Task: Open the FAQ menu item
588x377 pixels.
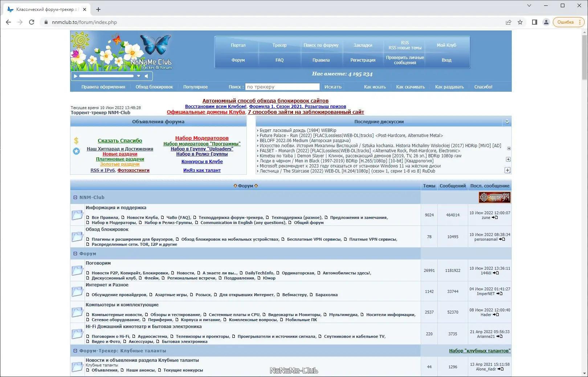Action: tap(279, 60)
